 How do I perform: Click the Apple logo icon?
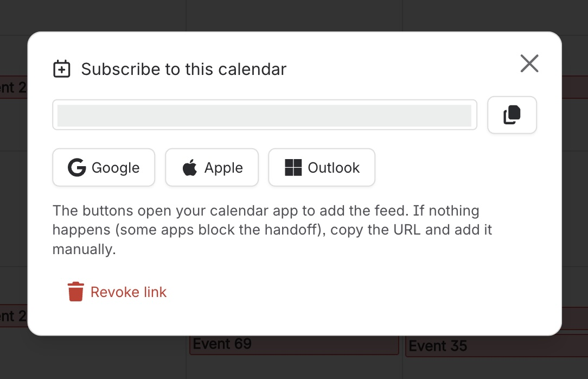pyautogui.click(x=190, y=167)
